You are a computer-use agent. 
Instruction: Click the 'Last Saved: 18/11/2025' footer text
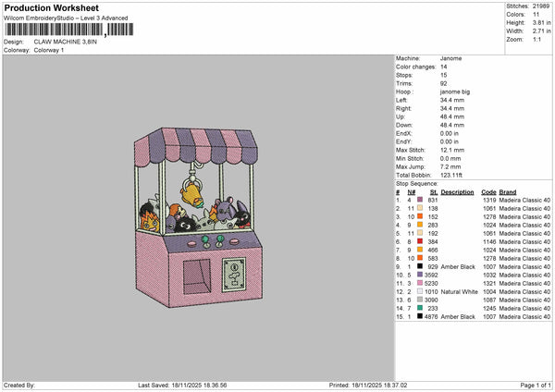(x=182, y=386)
